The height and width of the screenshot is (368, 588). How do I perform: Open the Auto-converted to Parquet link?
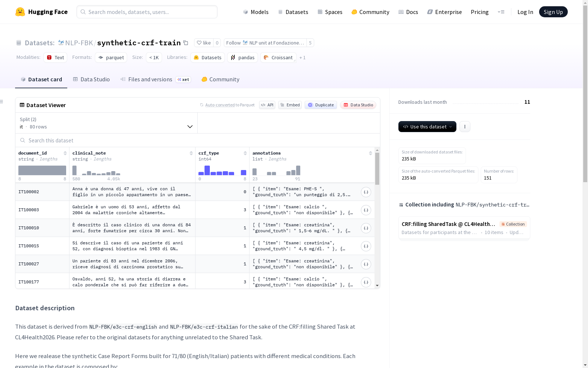pos(230,105)
